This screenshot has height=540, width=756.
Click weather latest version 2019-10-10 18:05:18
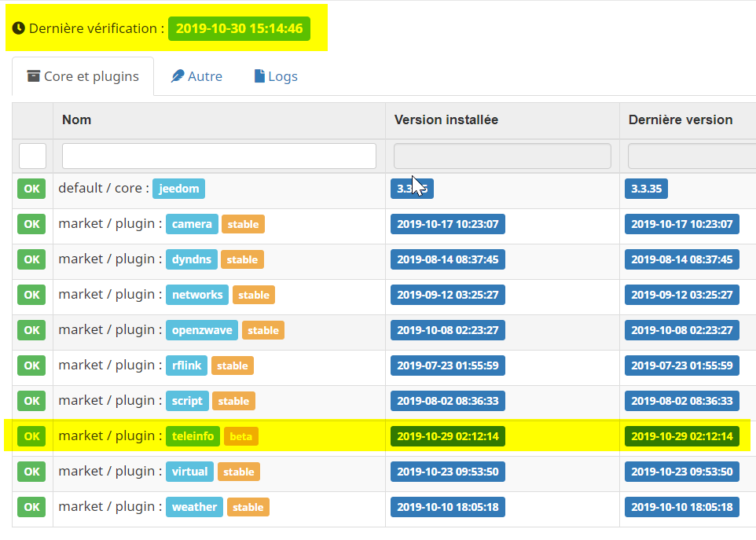[682, 507]
